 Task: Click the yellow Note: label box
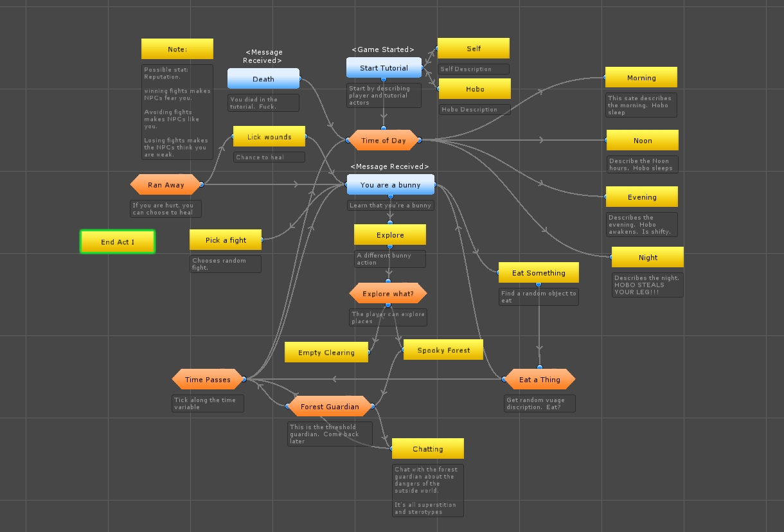[177, 49]
